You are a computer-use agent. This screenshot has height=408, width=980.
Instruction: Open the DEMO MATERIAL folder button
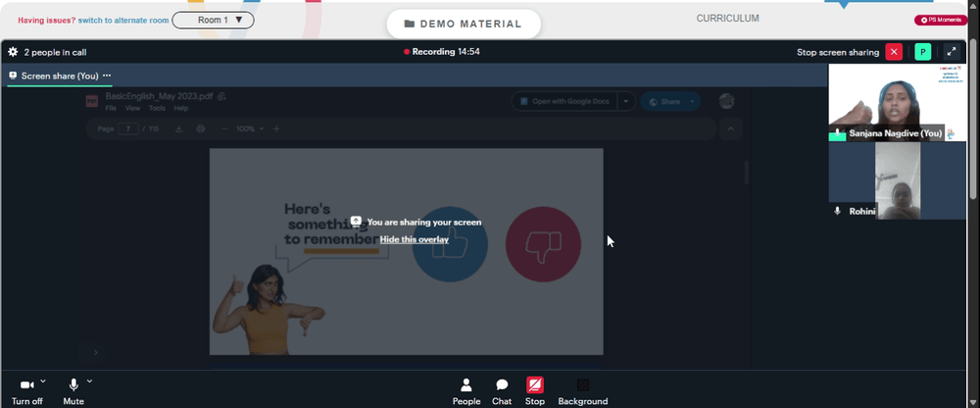[x=464, y=24]
